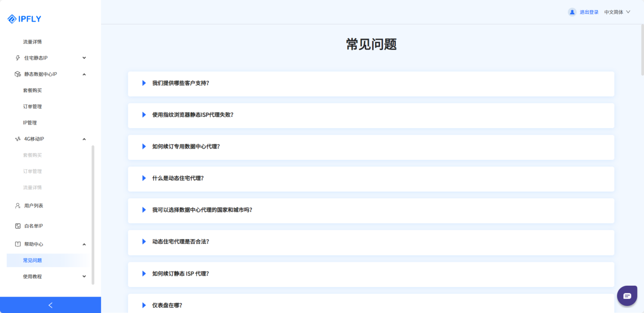Select the 用户列表 user icon
This screenshot has width=644, height=313.
(17, 206)
